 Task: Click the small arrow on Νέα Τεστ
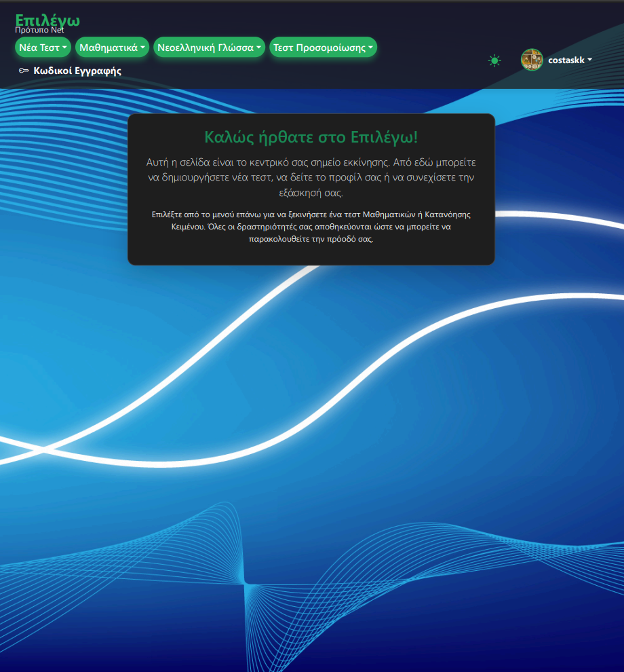64,48
